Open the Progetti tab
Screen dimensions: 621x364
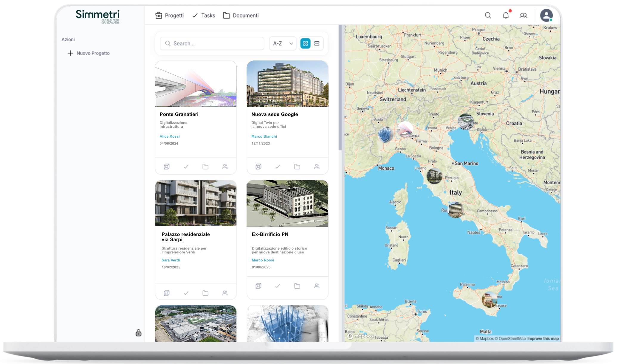tap(169, 15)
